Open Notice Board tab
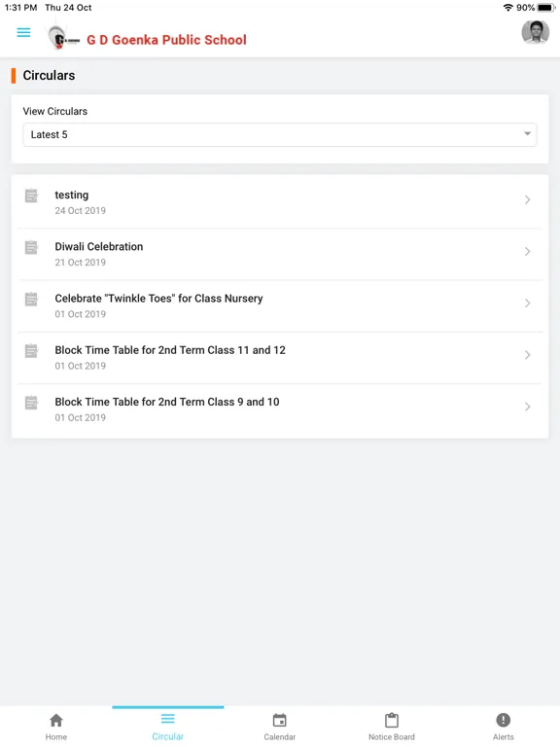The image size is (560, 747). 392,727
